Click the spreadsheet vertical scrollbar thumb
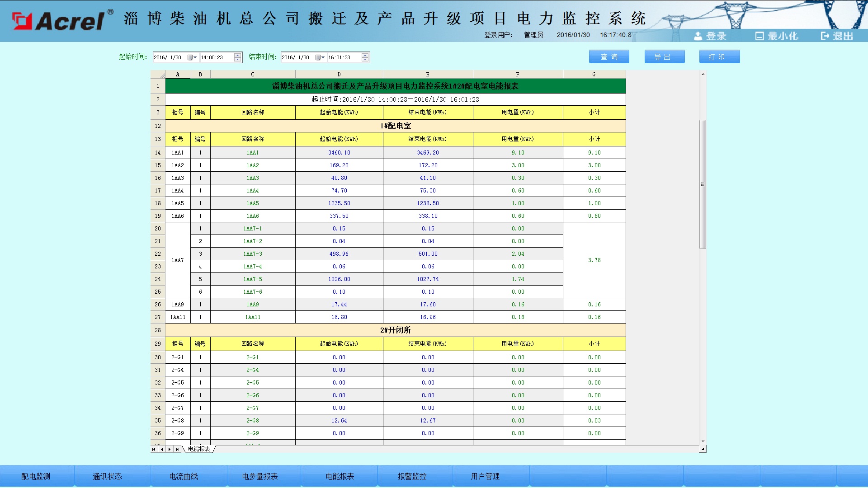This screenshot has height=488, width=868. [703, 184]
